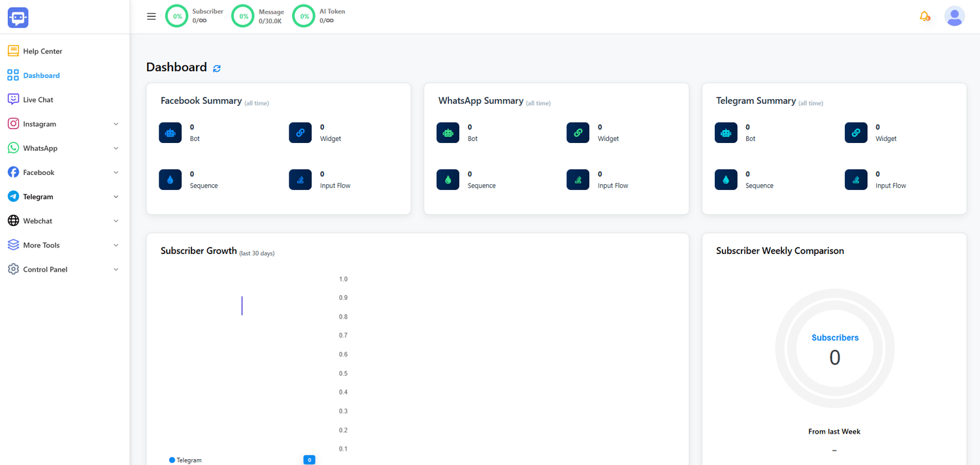The height and width of the screenshot is (465, 980).
Task: Expand the Control Panel chevron
Action: (x=116, y=270)
